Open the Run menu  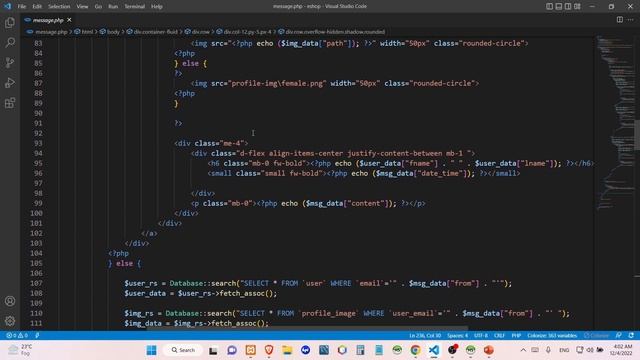113,7
